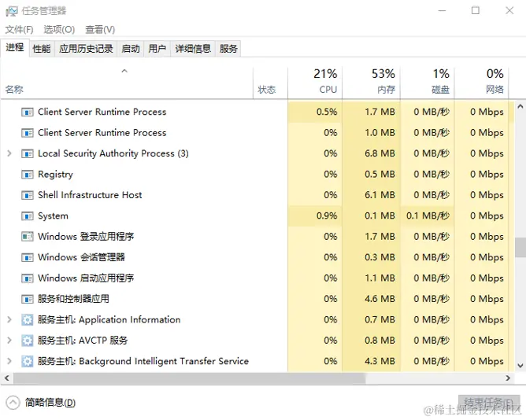526x420 pixels.
Task: Open the 文件(F) menu
Action: 19,30
